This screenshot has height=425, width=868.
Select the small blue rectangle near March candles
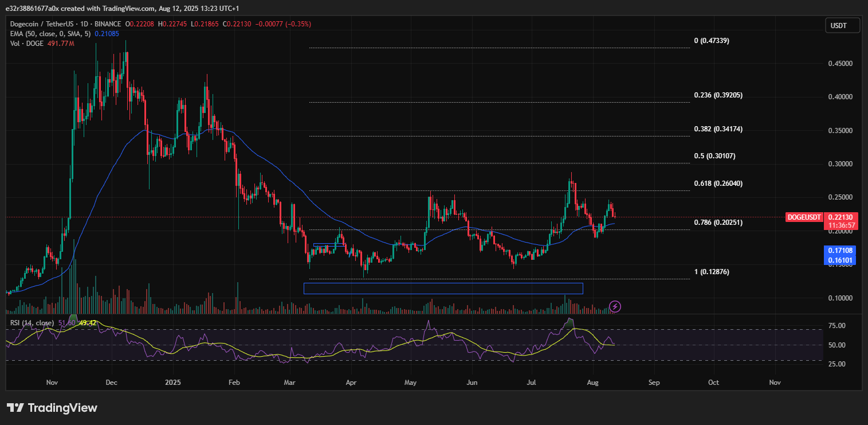coord(329,245)
